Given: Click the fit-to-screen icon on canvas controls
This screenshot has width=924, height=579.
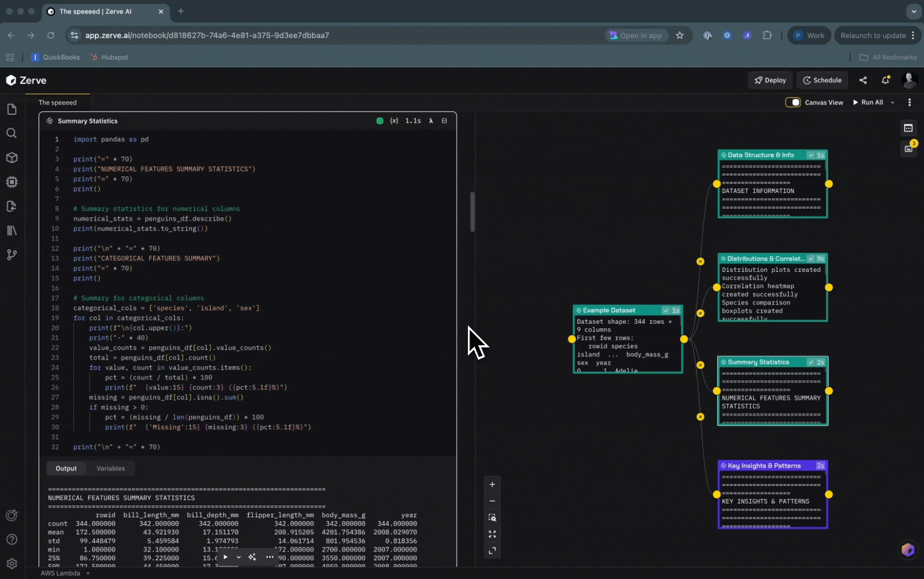Looking at the screenshot, I should pos(492,535).
